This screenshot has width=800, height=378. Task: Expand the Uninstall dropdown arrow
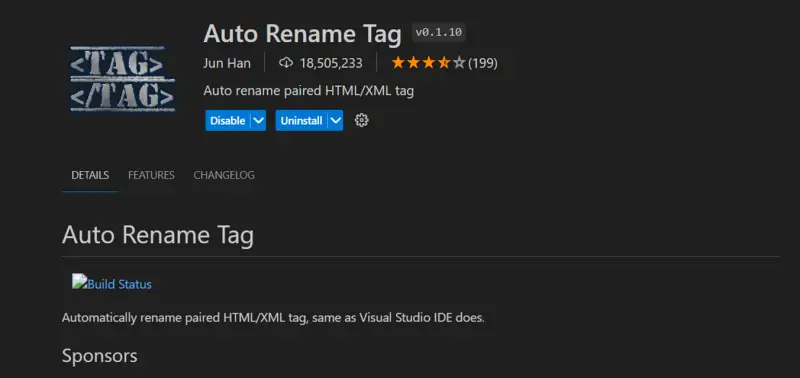(x=335, y=120)
